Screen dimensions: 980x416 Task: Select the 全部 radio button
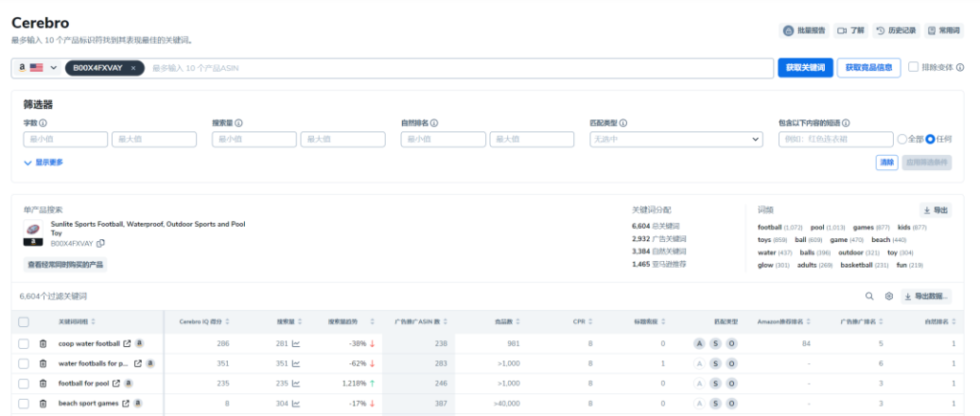click(902, 140)
